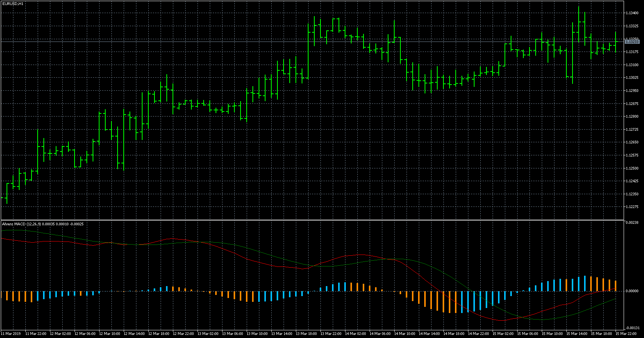Image resolution: width=644 pixels, height=338 pixels.
Task: Click the -0.00131 MACD scale label
Action: (x=632, y=328)
